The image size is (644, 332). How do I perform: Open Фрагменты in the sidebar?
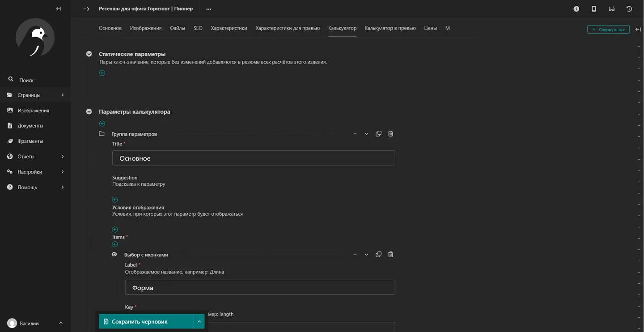click(x=35, y=141)
